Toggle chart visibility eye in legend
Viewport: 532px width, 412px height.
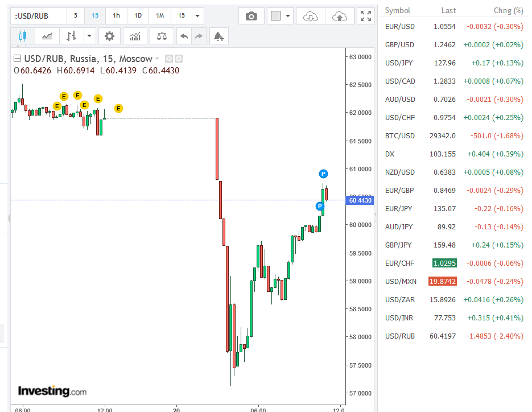tap(168, 59)
